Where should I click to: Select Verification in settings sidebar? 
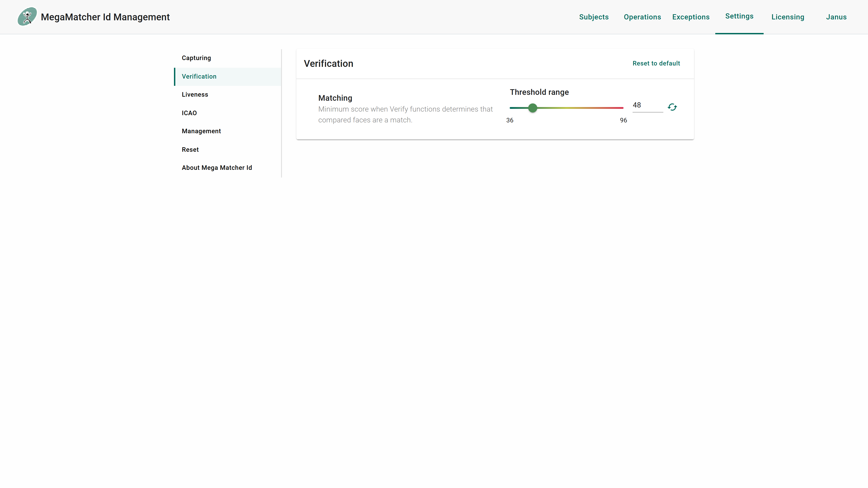pyautogui.click(x=228, y=77)
